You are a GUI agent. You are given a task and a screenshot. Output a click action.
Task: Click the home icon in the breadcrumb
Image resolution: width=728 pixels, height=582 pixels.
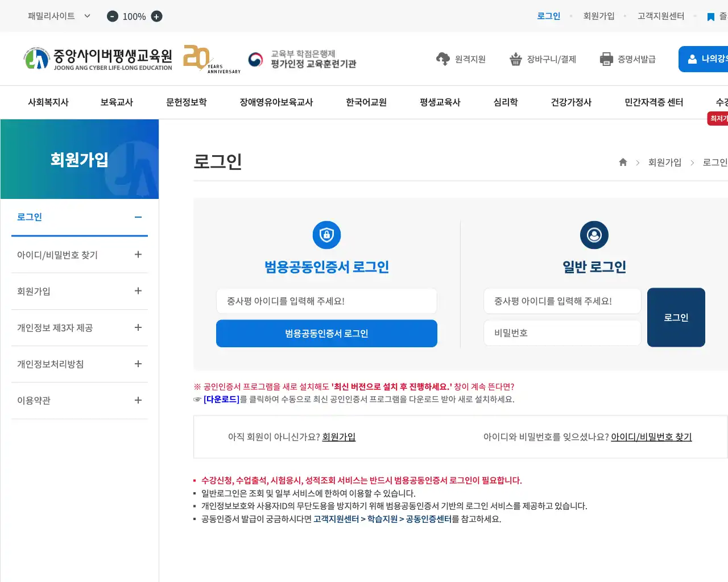point(623,162)
